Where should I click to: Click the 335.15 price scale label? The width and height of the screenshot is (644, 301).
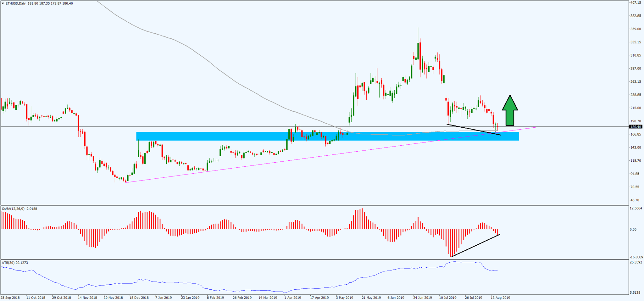tap(636, 42)
